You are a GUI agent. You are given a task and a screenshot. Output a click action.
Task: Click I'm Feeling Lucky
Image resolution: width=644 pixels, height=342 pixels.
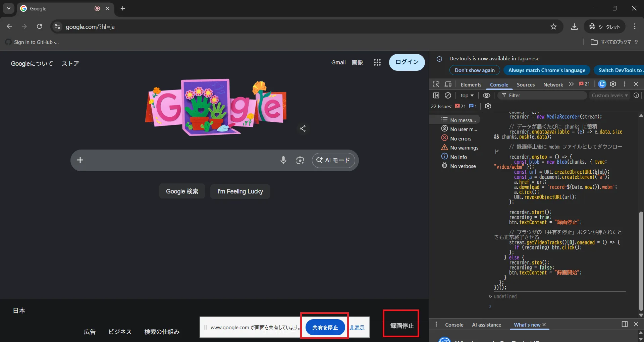coord(240,191)
